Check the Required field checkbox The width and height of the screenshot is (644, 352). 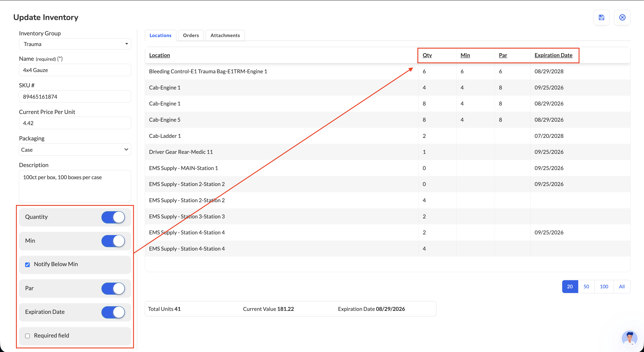pos(27,336)
